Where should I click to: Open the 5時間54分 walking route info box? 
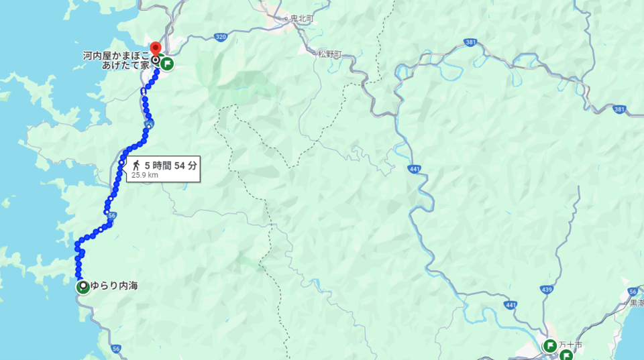coord(164,169)
